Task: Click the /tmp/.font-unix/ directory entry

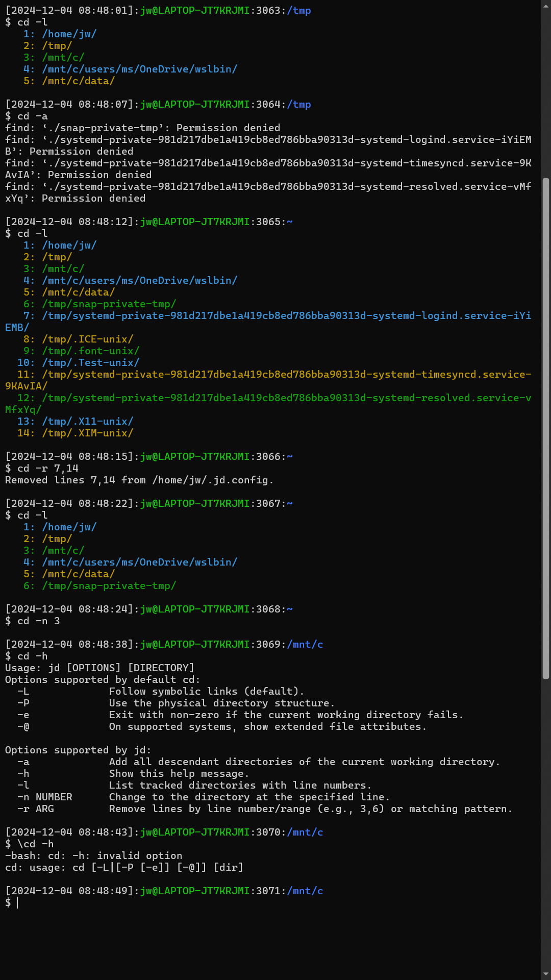Action: [x=90, y=351]
